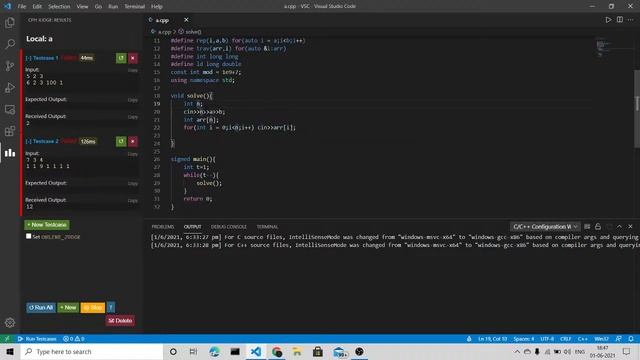Open notifications bell in status bar
The height and width of the screenshot is (360, 640).
[x=631, y=339]
